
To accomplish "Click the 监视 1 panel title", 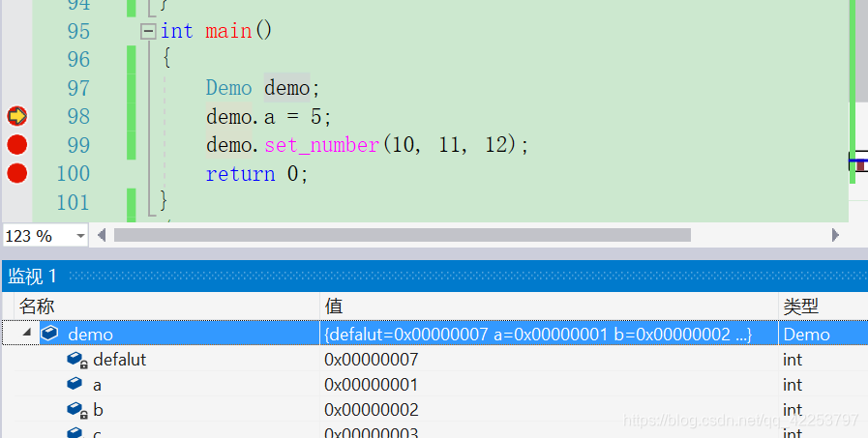I will [x=32, y=276].
